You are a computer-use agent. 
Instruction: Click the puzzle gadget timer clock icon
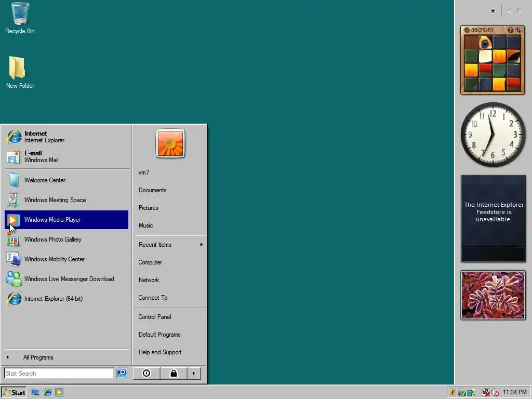click(x=467, y=30)
